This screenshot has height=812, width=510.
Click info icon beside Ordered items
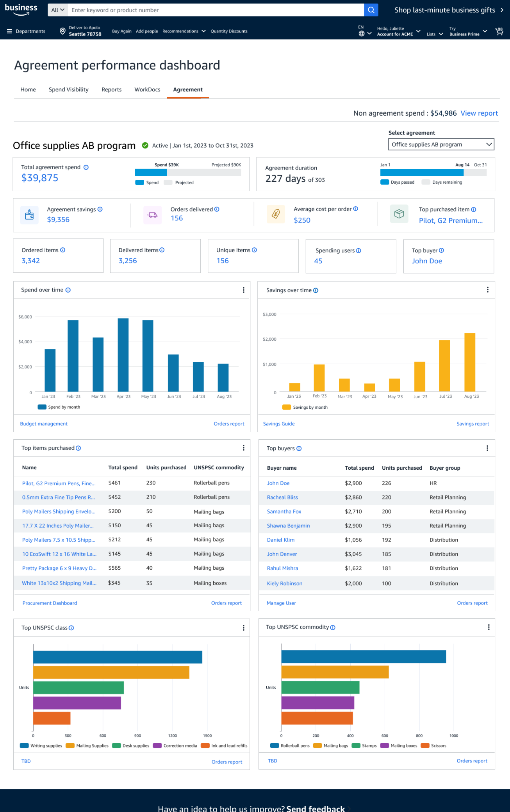[x=62, y=250]
